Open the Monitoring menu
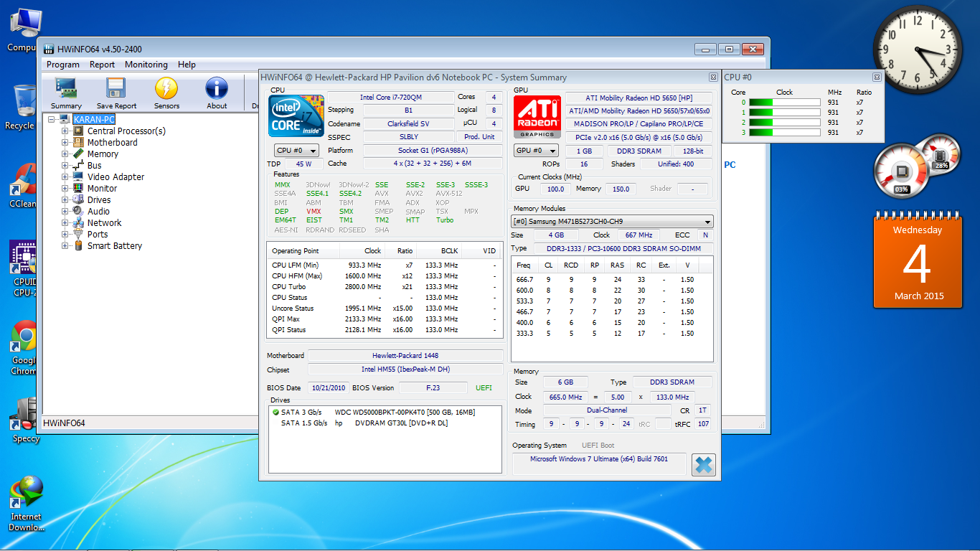 click(146, 65)
